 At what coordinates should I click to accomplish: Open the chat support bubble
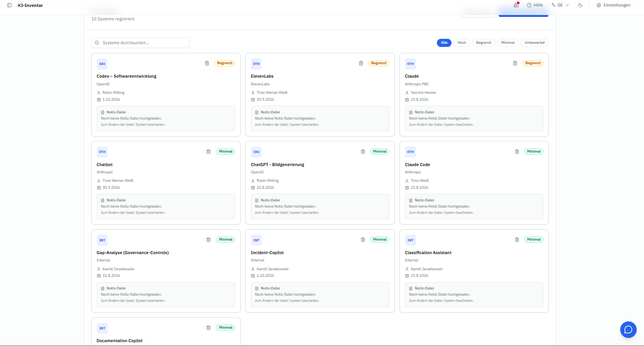(628, 329)
